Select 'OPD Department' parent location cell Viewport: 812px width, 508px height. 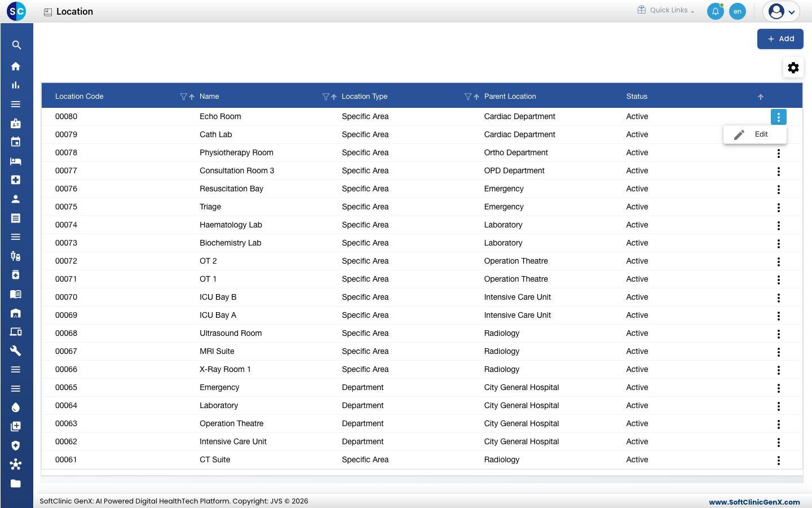click(514, 170)
